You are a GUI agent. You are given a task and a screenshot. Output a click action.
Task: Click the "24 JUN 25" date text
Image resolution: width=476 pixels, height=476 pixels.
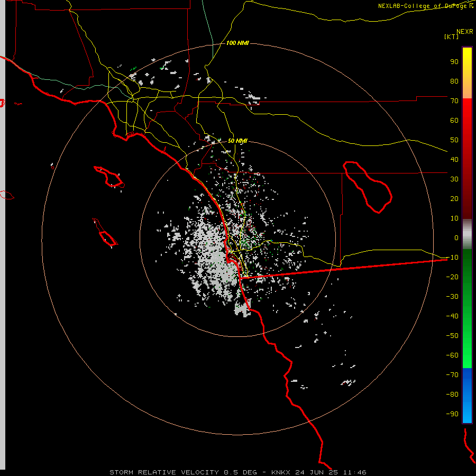click(317, 472)
